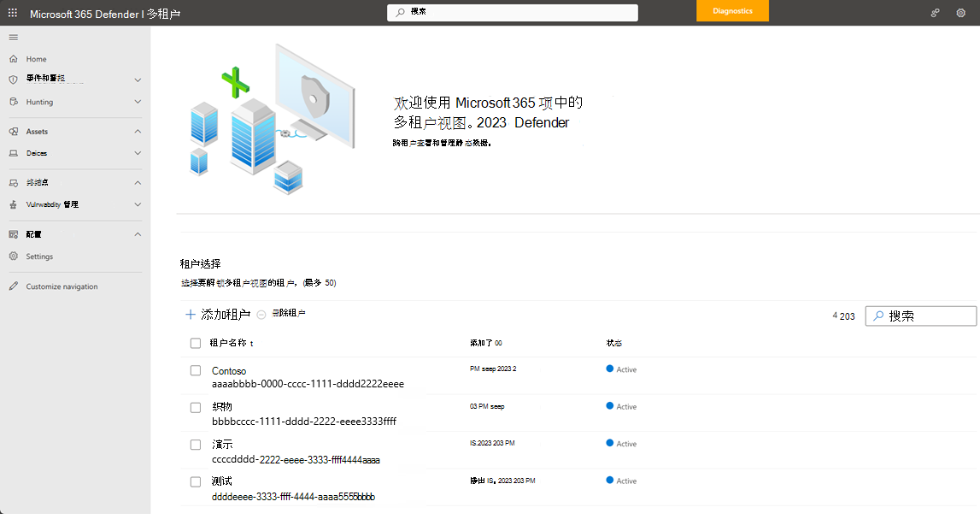980x531 pixels.
Task: Click the 租户选择 heading
Action: point(201,264)
